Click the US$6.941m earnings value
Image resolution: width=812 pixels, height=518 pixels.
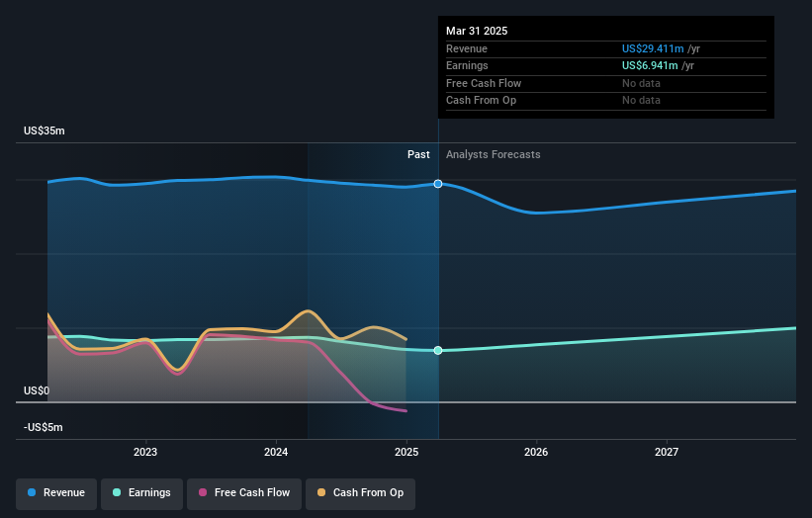pyautogui.click(x=650, y=65)
